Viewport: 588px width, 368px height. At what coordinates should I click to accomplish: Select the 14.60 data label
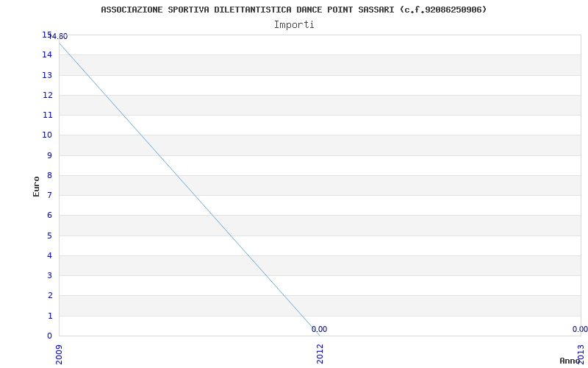pos(59,36)
